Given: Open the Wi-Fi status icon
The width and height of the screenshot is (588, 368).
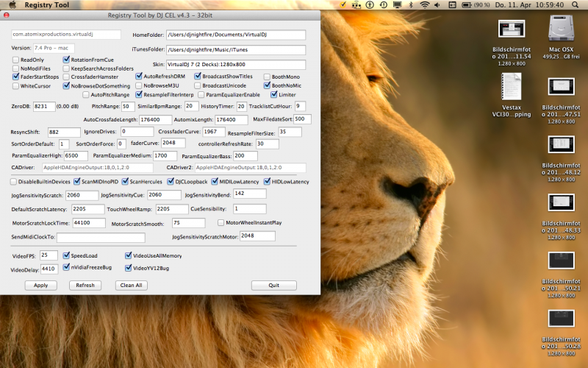Looking at the screenshot, I should tap(424, 5).
